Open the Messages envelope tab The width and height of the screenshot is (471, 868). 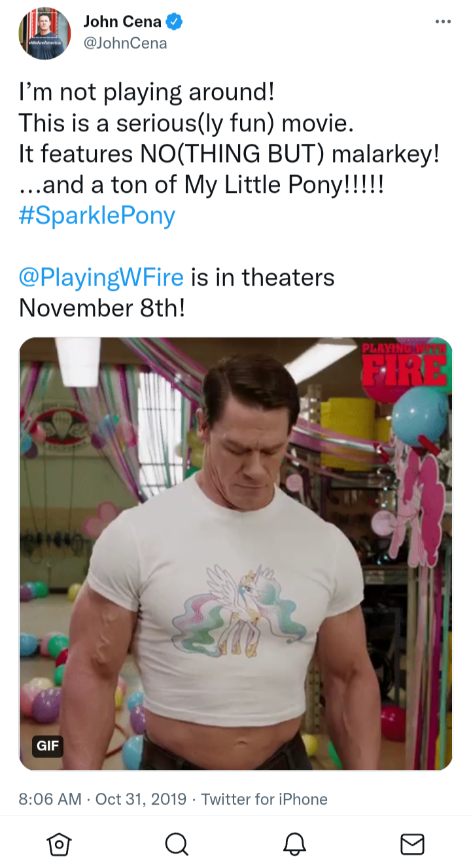click(412, 844)
